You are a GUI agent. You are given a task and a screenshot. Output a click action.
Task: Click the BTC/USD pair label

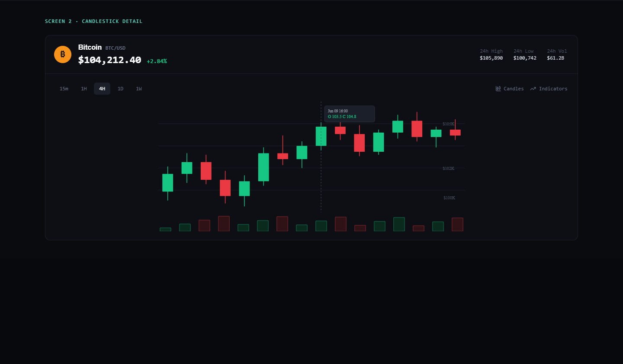coord(116,48)
